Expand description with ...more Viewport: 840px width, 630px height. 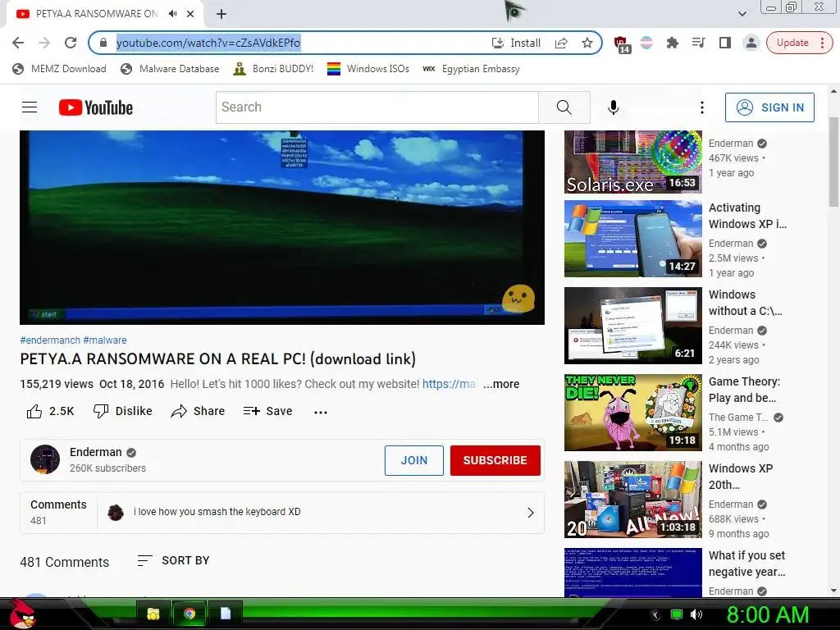pyautogui.click(x=501, y=384)
